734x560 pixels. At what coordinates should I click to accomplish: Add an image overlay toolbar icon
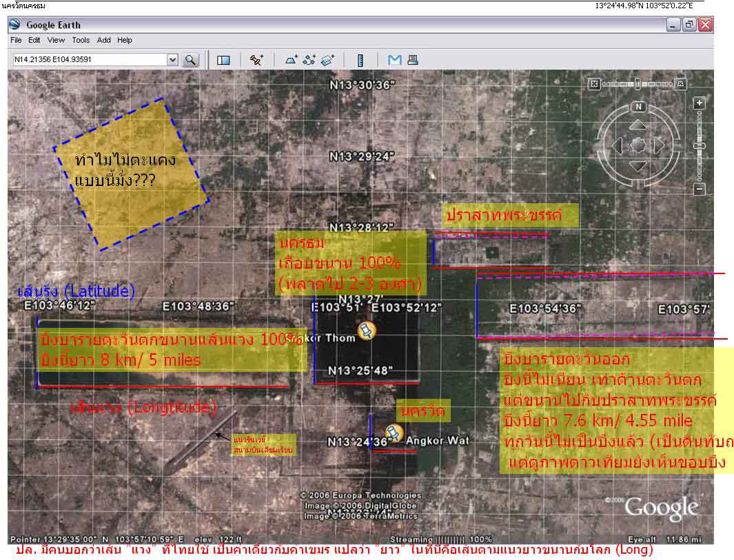(327, 60)
